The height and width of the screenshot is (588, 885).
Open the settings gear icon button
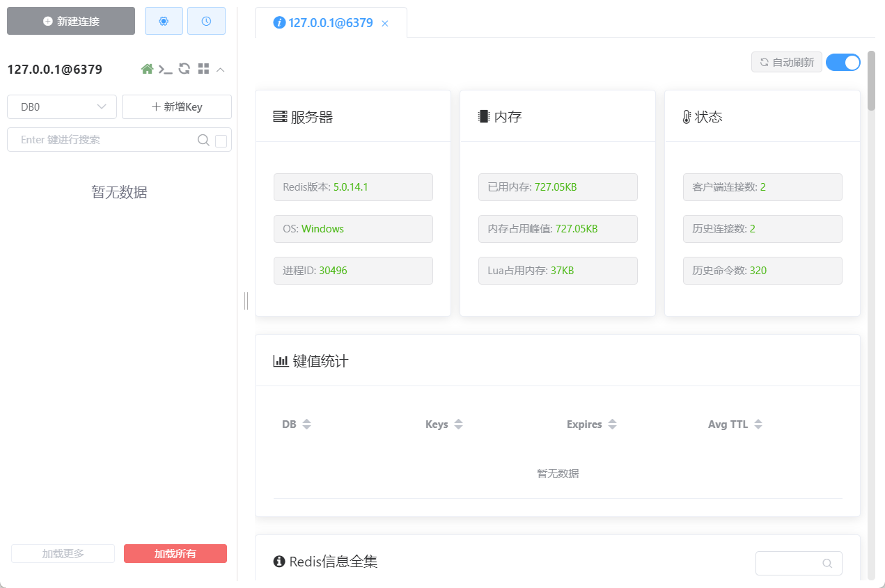164,21
